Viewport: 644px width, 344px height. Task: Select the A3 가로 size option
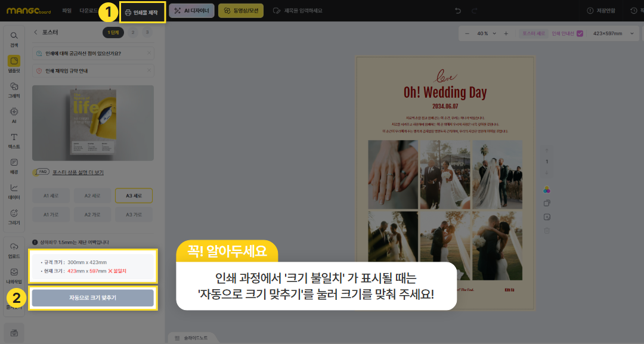[x=134, y=215]
